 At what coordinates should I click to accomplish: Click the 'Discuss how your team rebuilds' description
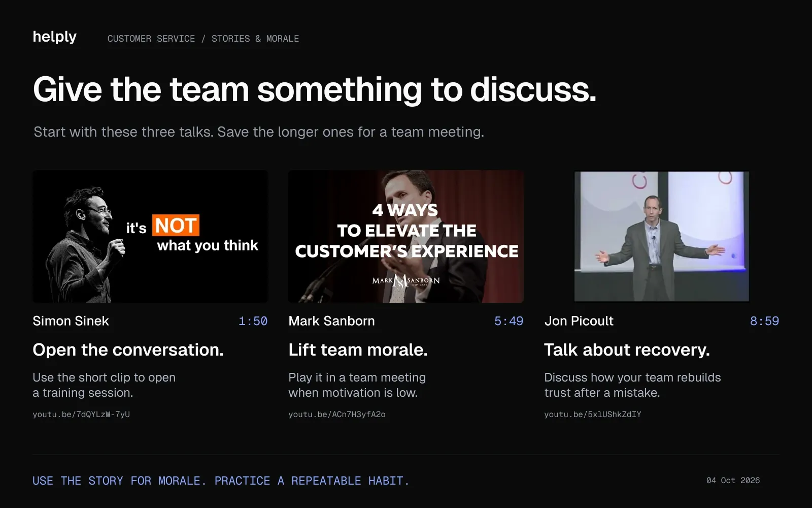633,385
